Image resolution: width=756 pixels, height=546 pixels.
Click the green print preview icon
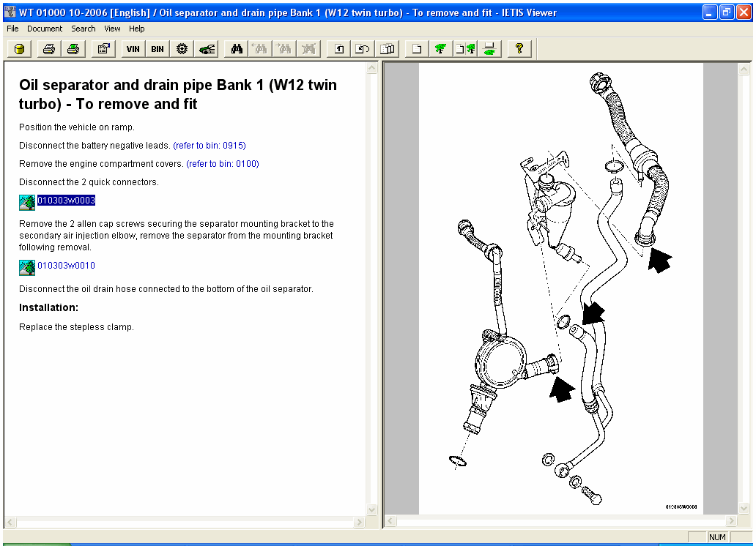pyautogui.click(x=73, y=48)
